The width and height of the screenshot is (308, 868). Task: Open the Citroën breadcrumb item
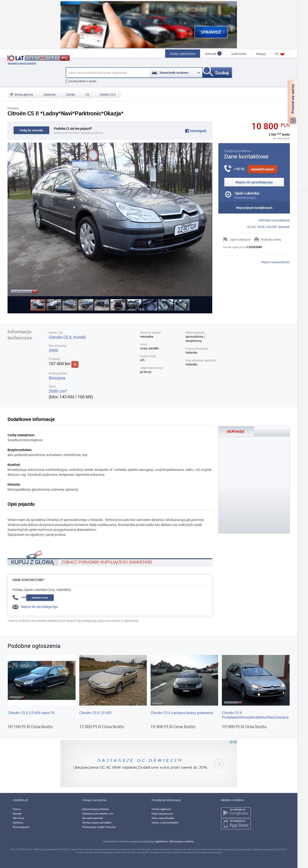coord(70,95)
